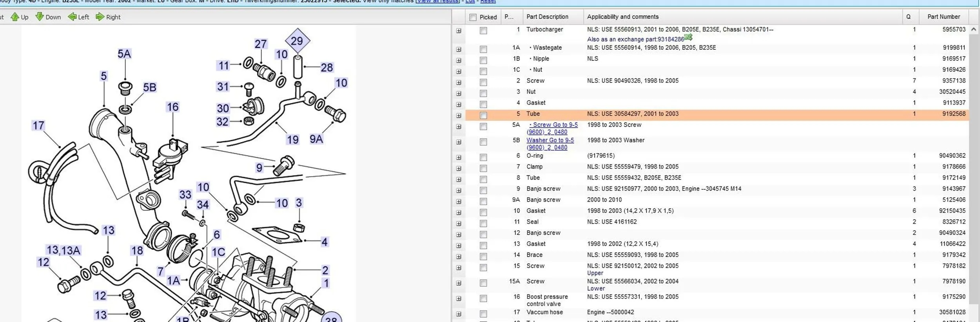Image resolution: width=980 pixels, height=322 pixels.
Task: Select callout 29 in the diagram
Action: click(297, 41)
